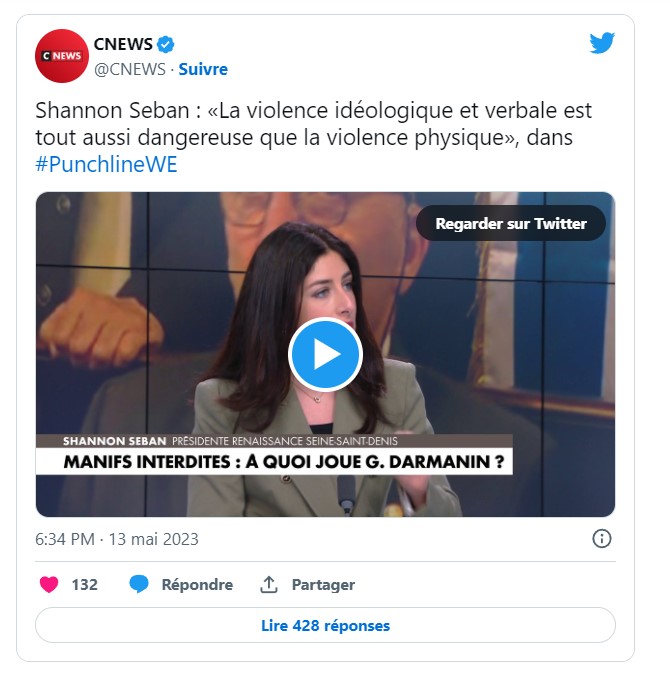Viewport: 670px width, 685px height.
Task: Click the CNEWS red profile avatar
Action: pyautogui.click(x=62, y=56)
